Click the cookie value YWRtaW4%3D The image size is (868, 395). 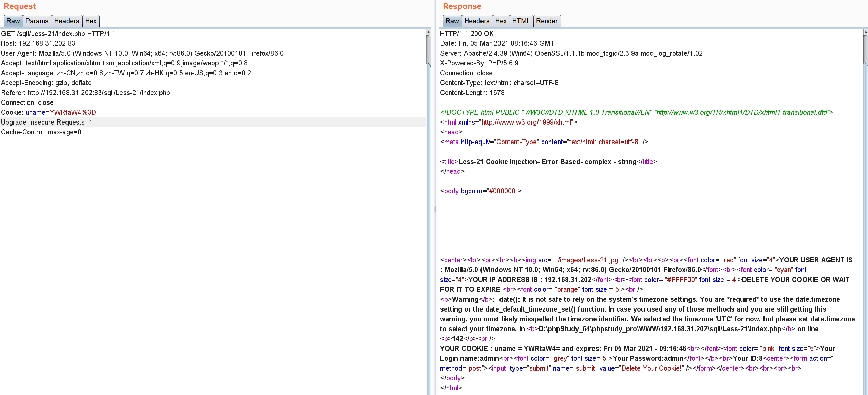click(73, 112)
